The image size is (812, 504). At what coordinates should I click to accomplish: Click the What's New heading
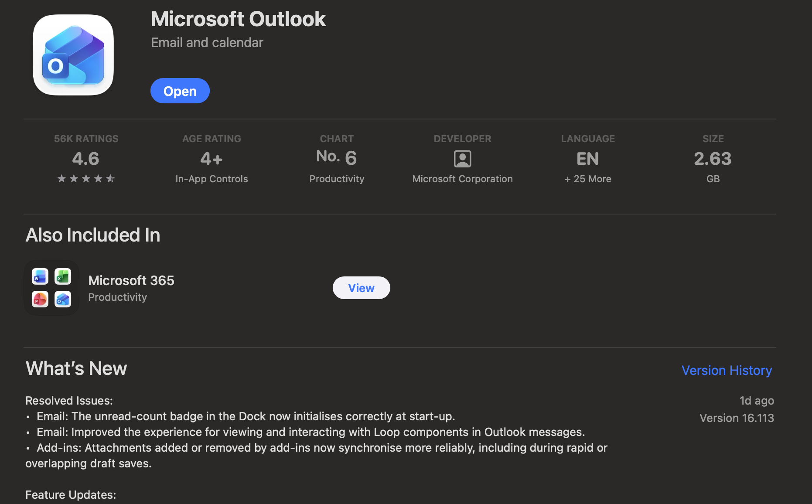pos(76,368)
